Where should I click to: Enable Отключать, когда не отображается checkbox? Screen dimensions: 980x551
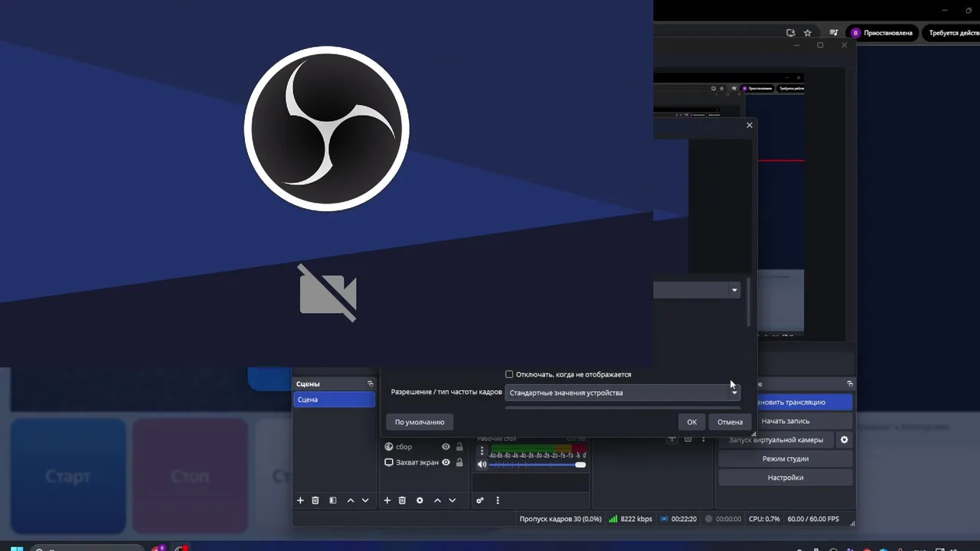(x=509, y=374)
